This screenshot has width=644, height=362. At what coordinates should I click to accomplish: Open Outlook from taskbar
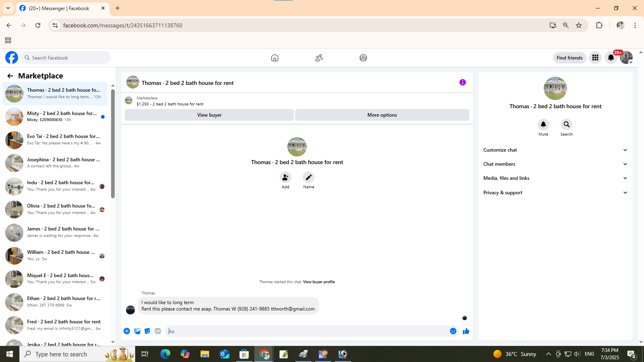coord(225,354)
